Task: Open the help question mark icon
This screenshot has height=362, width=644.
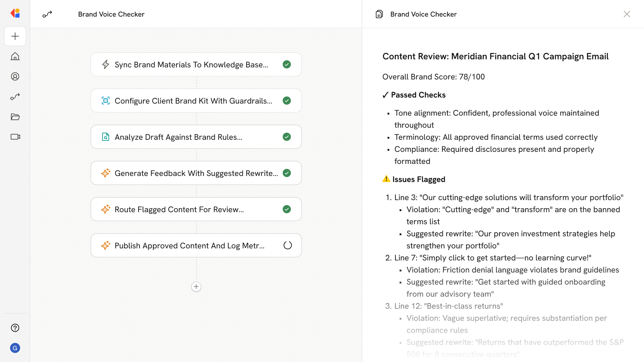Action: coord(15,328)
